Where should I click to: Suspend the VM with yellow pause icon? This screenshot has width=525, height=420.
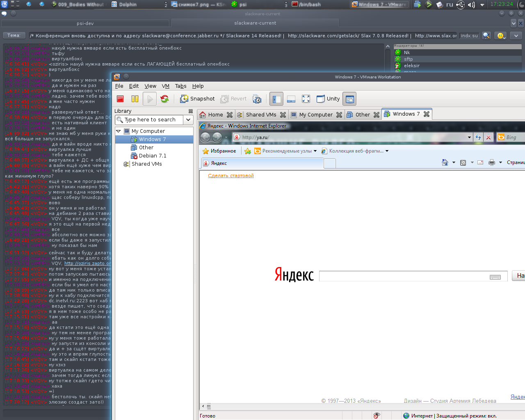(135, 99)
